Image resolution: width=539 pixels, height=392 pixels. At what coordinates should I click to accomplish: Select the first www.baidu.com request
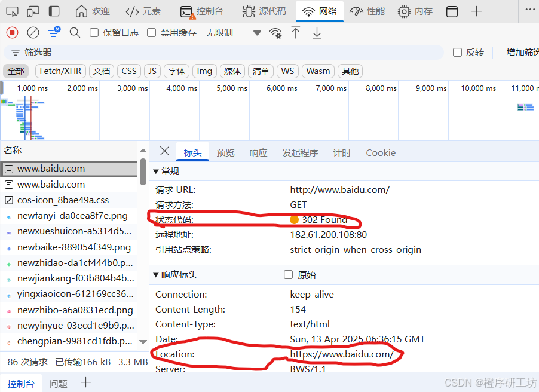point(69,169)
